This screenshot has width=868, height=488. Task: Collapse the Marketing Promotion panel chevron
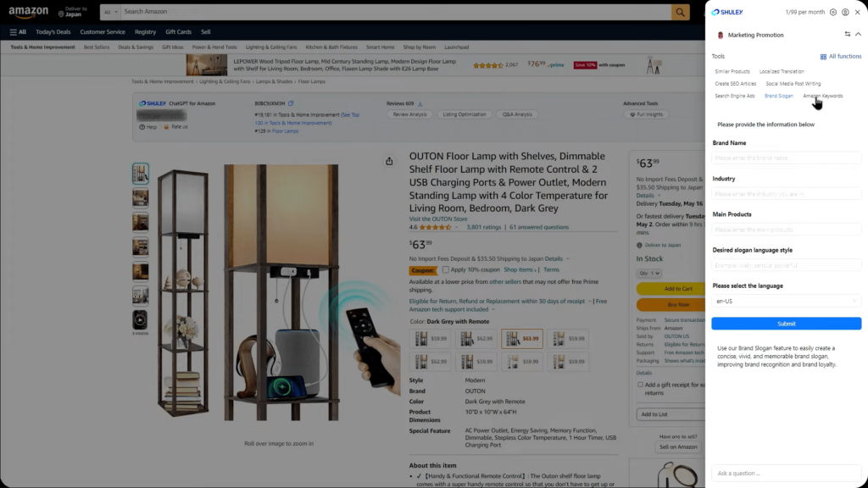858,34
